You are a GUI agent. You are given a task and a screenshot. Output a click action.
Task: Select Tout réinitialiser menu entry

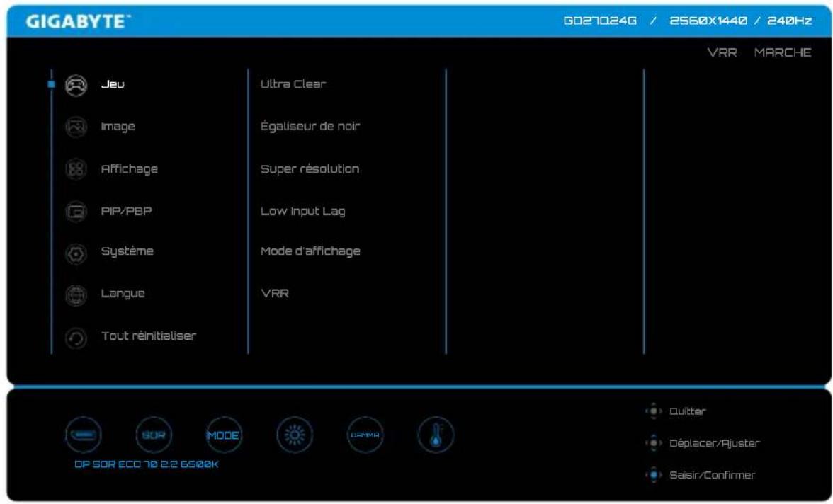(x=149, y=336)
